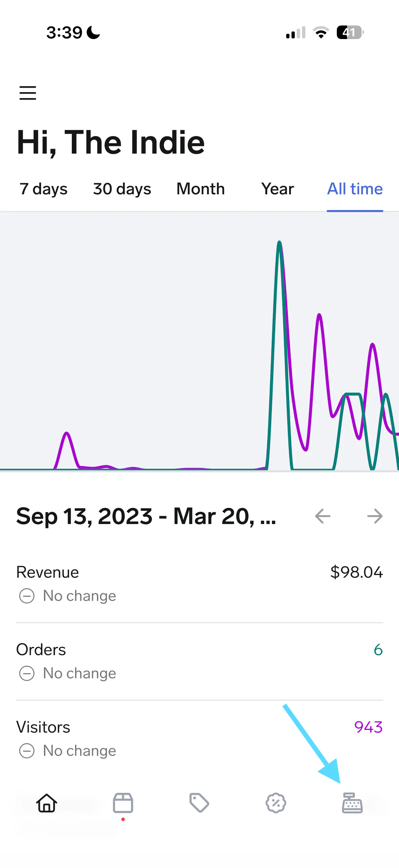Go to previous date range arrow

[x=323, y=516]
